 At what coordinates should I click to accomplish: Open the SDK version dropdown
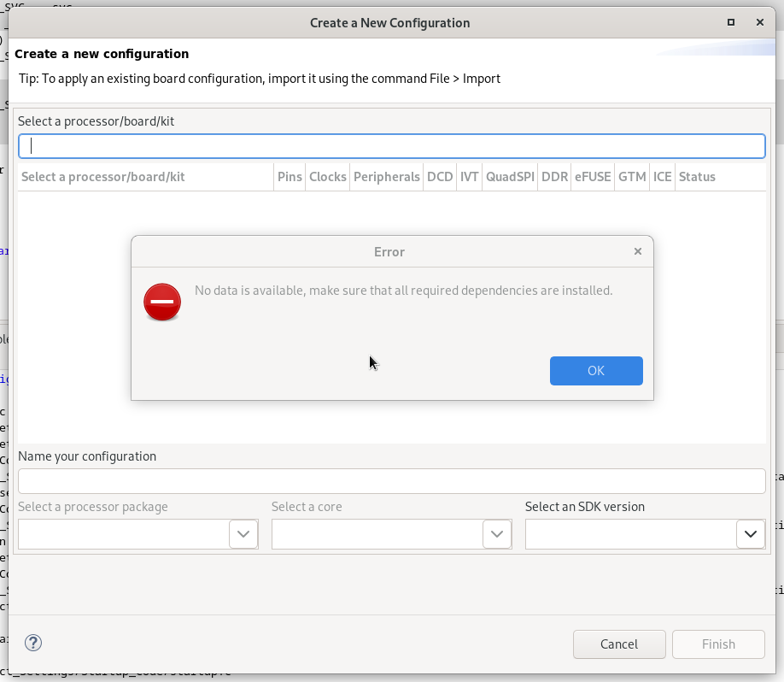coord(750,534)
